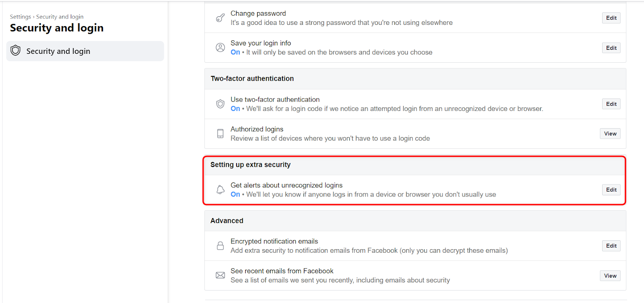Open Settings from the breadcrumb trail
The width and height of the screenshot is (644, 303).
click(20, 16)
